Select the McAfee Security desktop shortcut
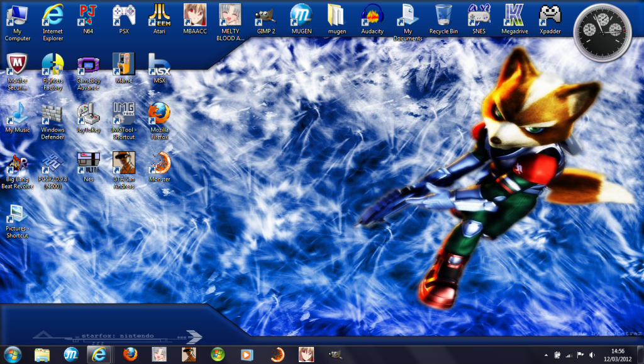 tap(17, 72)
